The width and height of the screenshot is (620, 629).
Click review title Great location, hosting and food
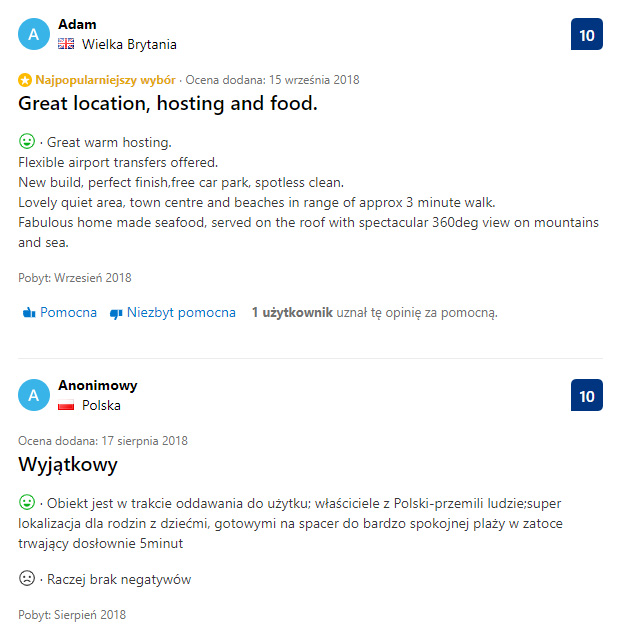point(168,103)
